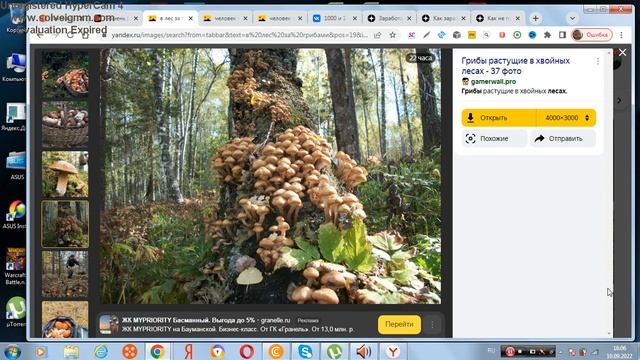Select the highlighted mushrooms-on-trunk thumbnail
The width and height of the screenshot is (640, 360).
[65, 224]
